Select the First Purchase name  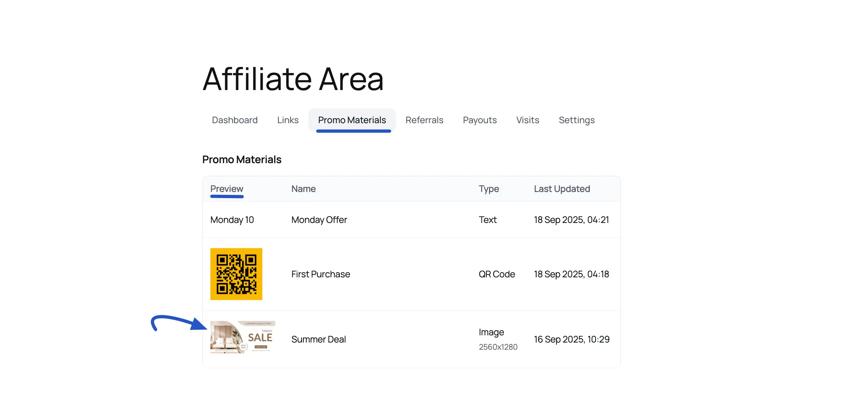(320, 274)
